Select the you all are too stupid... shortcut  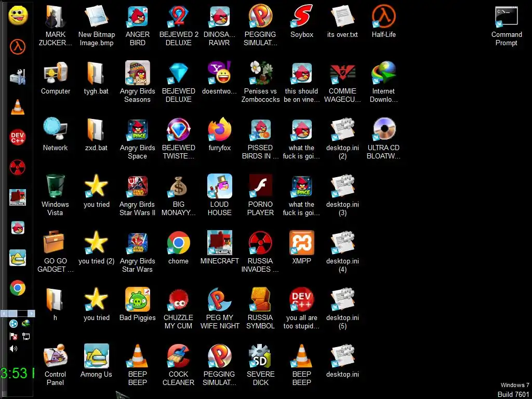302,309
